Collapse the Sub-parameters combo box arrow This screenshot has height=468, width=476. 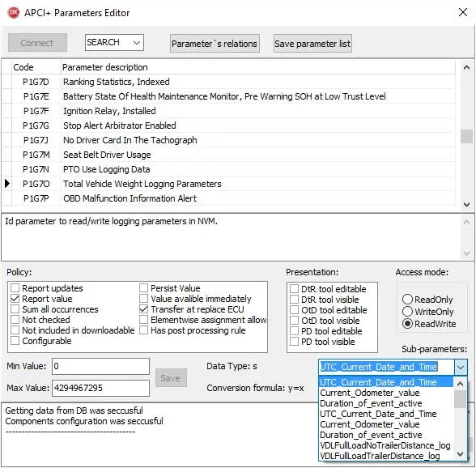click(x=461, y=367)
